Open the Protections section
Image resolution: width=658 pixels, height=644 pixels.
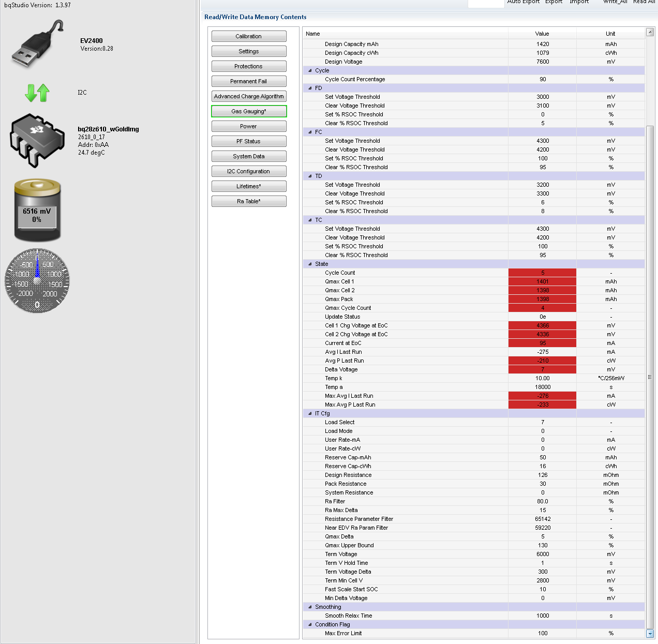point(249,66)
